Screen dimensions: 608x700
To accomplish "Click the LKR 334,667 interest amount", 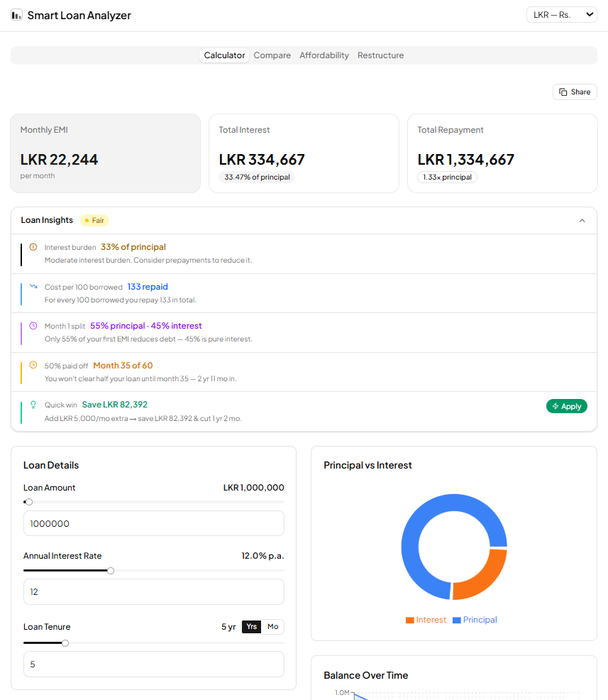I will pyautogui.click(x=262, y=159).
